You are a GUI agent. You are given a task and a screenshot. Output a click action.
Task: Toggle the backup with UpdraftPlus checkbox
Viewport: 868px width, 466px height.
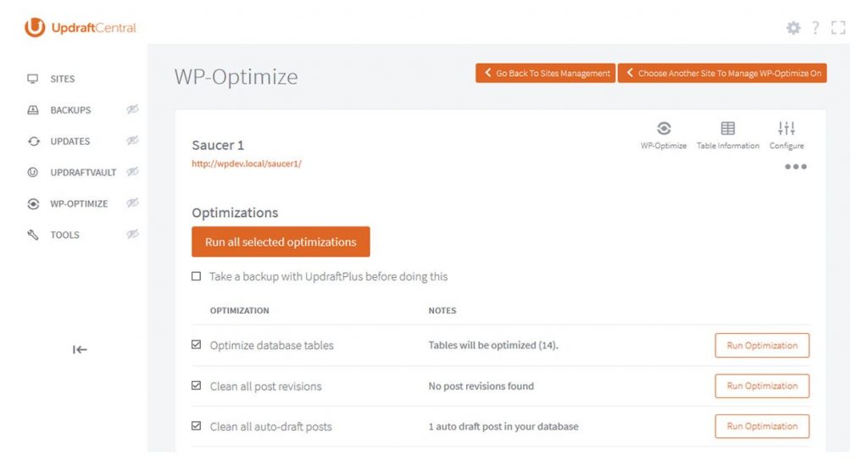click(197, 276)
